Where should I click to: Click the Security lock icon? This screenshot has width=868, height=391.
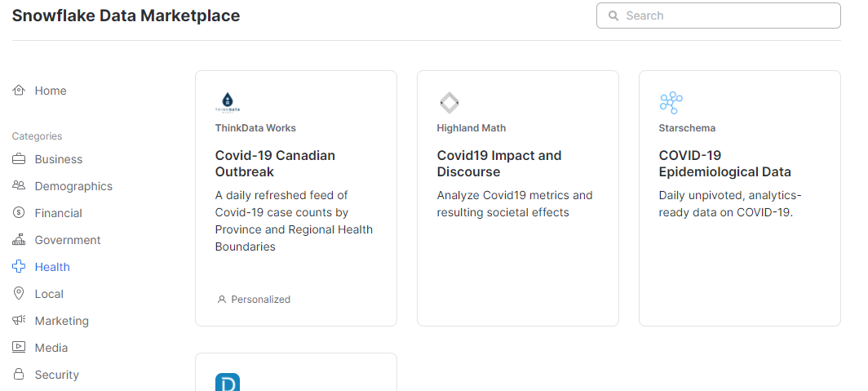(x=19, y=375)
